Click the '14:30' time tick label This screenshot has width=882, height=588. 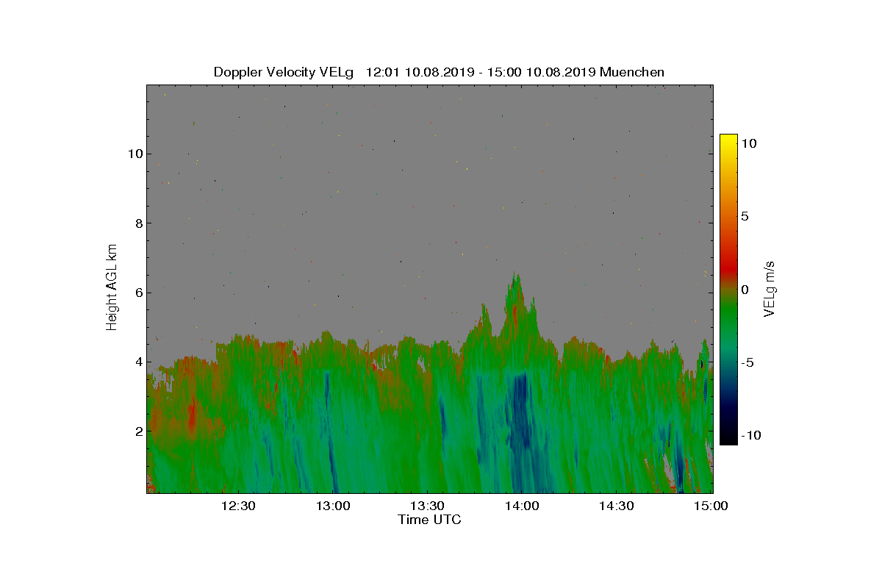point(616,506)
